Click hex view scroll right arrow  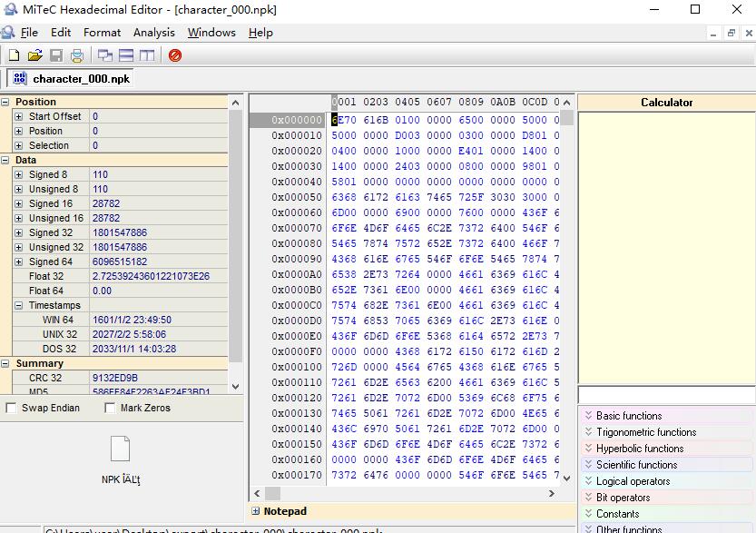pos(552,493)
